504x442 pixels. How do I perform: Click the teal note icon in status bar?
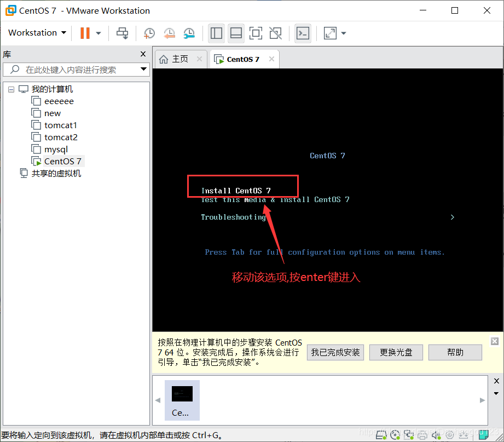pos(483,434)
